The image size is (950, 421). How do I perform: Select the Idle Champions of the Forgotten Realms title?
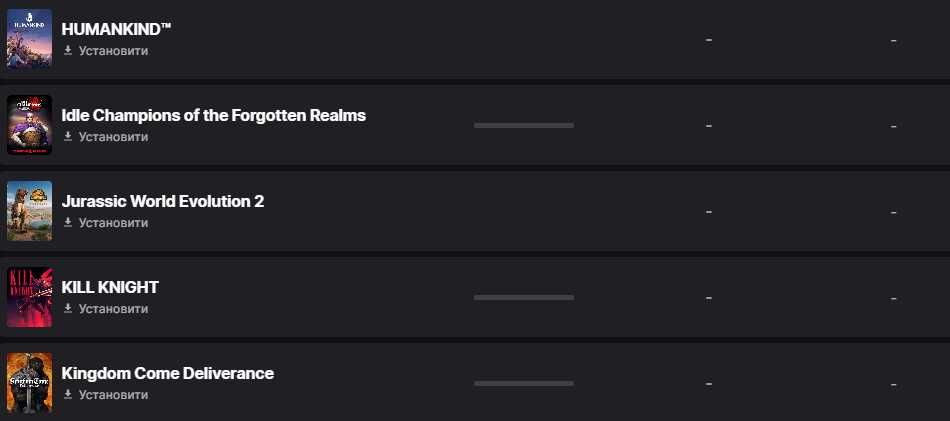[213, 115]
